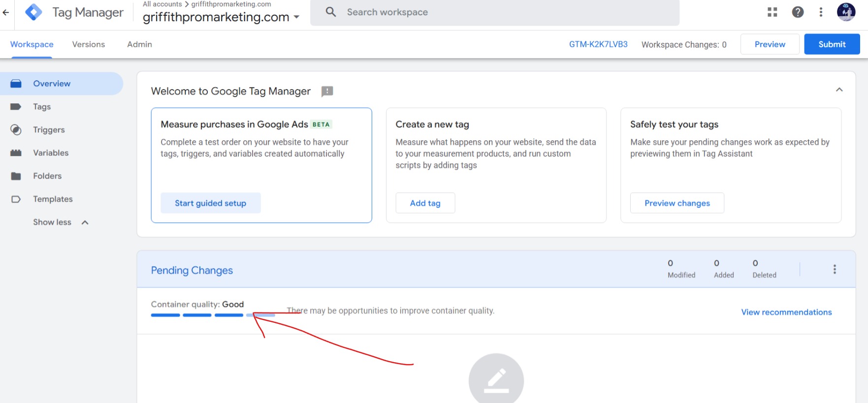Click Create a new tag title

click(x=432, y=124)
